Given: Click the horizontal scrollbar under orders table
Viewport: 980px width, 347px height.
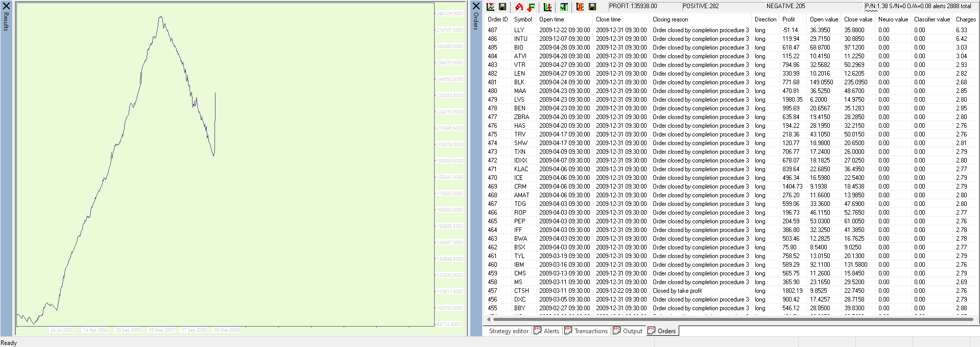Looking at the screenshot, I should (730, 319).
